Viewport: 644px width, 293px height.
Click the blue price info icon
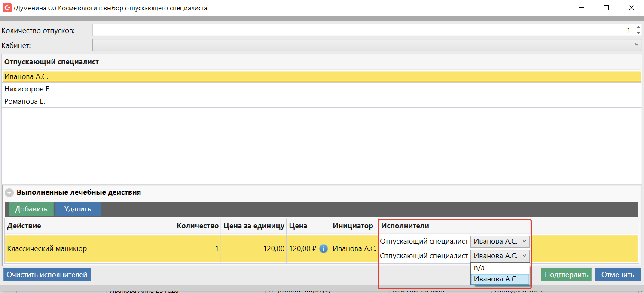click(x=324, y=248)
